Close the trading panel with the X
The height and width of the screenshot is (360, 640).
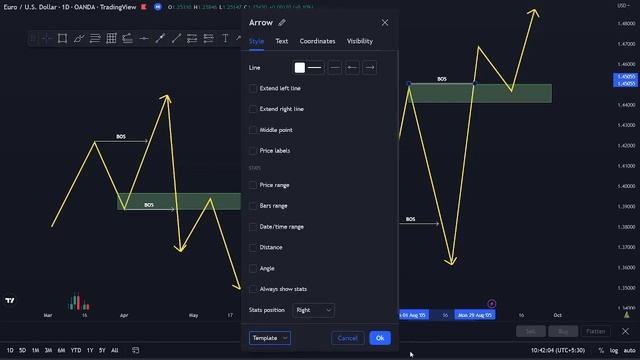(625, 331)
